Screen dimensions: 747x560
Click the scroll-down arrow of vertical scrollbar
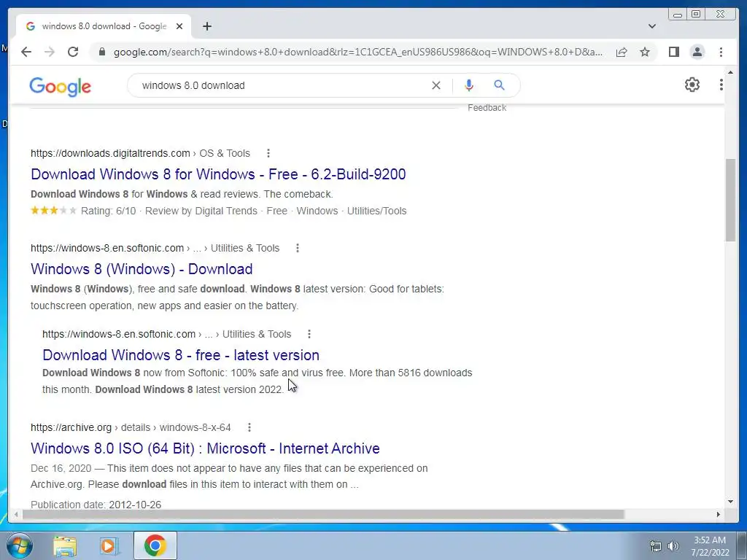[730, 502]
